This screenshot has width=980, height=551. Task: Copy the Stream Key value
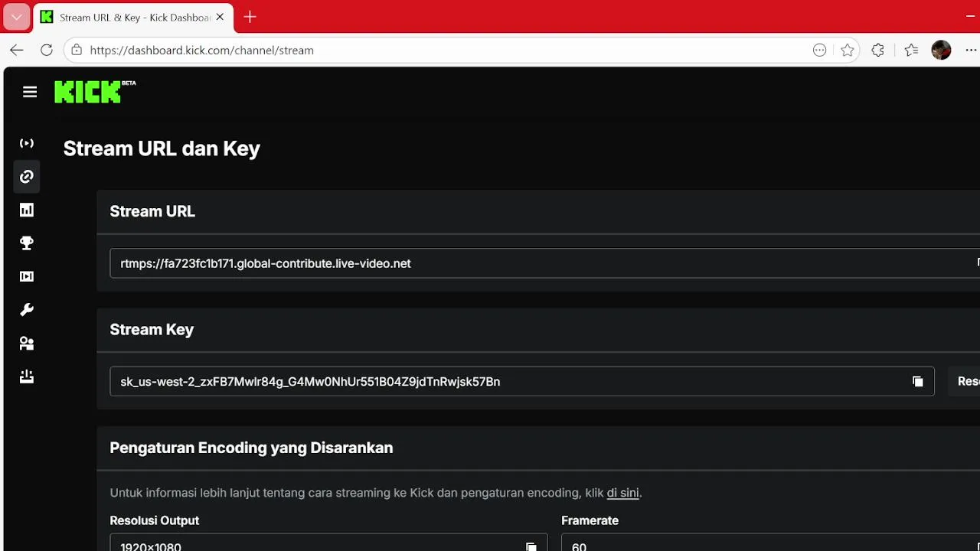917,382
